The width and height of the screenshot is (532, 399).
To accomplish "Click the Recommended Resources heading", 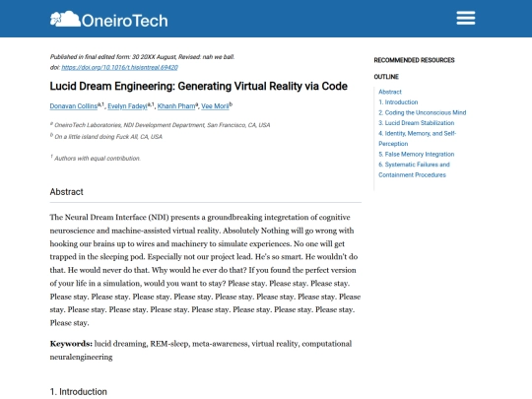I will point(414,60).
